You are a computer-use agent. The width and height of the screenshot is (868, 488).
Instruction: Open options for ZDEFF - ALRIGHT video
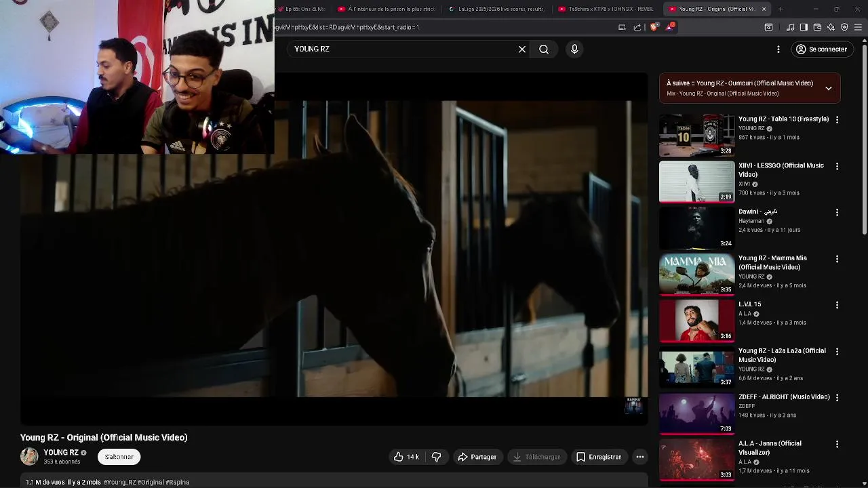tap(837, 398)
